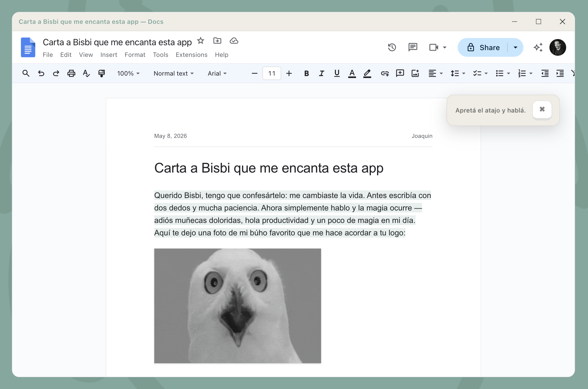Click the date May 8, 2026
Viewport: 588px width, 389px height.
(x=171, y=136)
